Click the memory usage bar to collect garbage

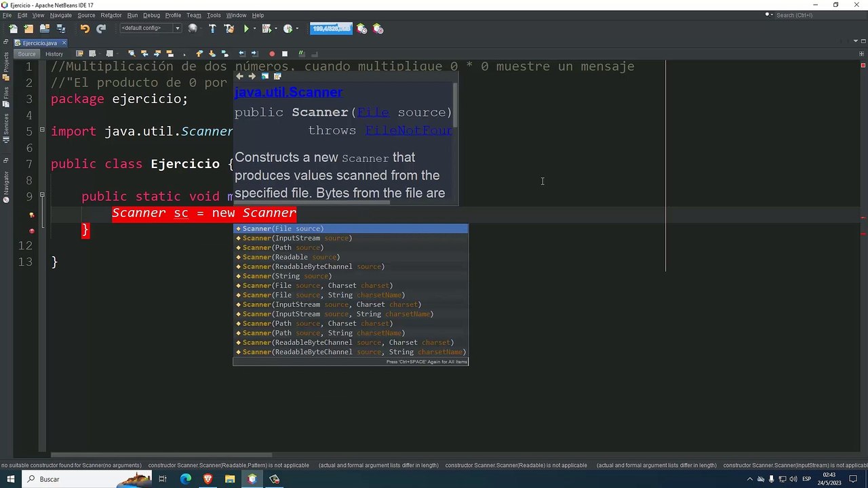(331, 28)
